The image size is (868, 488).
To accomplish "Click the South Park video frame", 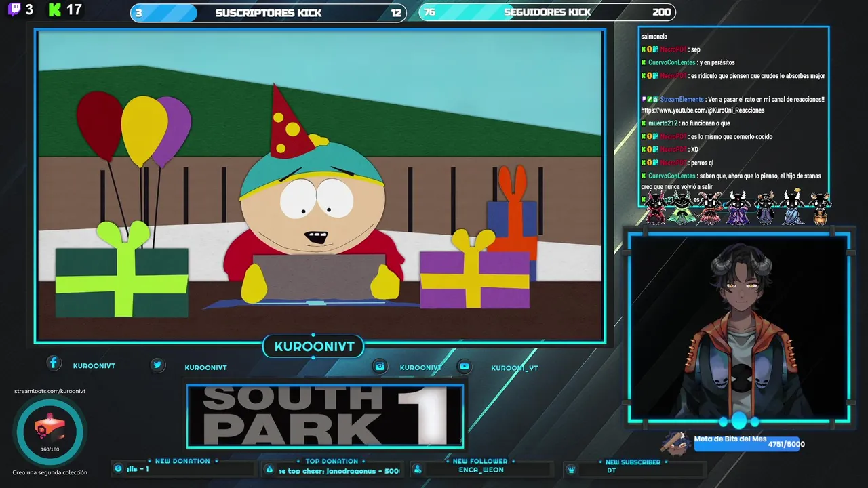I will coord(320,185).
